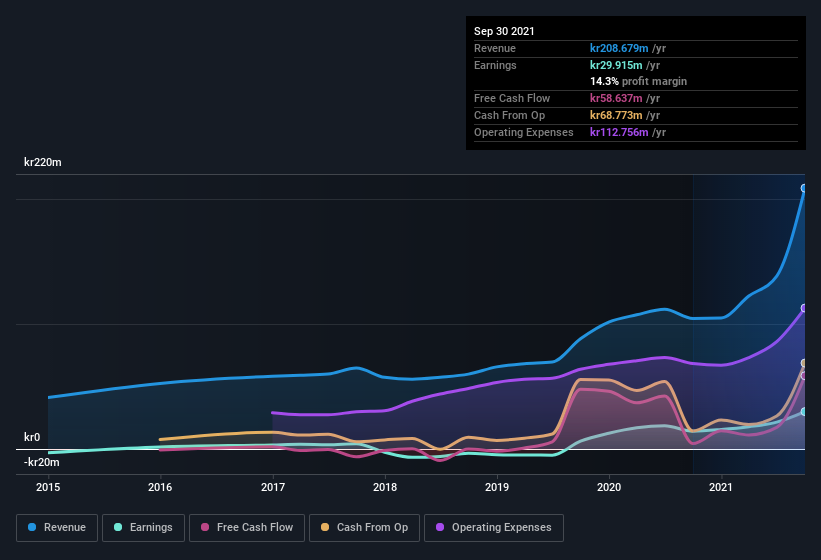Click the 2020 label on the time axis

[609, 488]
